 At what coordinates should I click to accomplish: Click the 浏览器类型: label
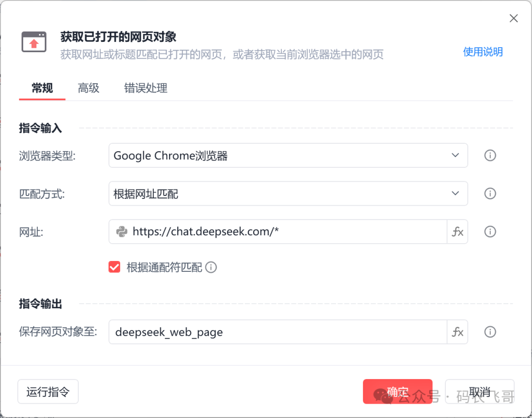pos(47,156)
